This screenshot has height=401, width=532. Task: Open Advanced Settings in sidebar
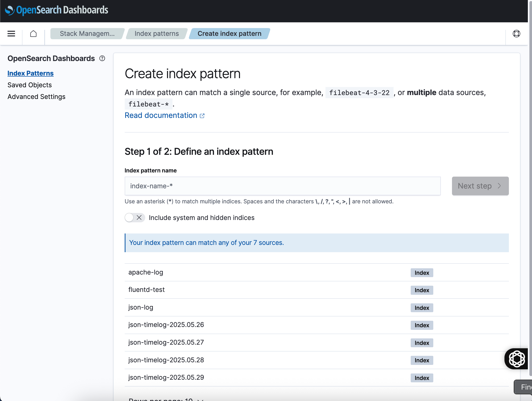click(x=36, y=97)
